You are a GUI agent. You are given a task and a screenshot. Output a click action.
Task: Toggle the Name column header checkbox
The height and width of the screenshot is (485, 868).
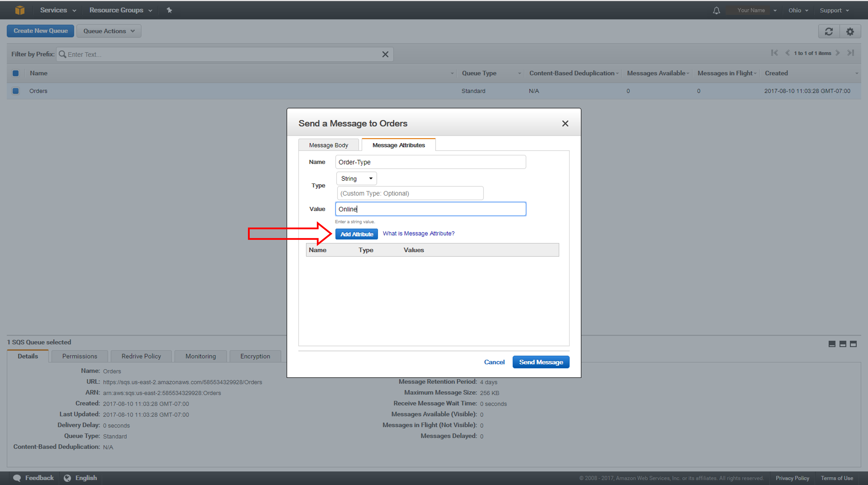(x=16, y=73)
